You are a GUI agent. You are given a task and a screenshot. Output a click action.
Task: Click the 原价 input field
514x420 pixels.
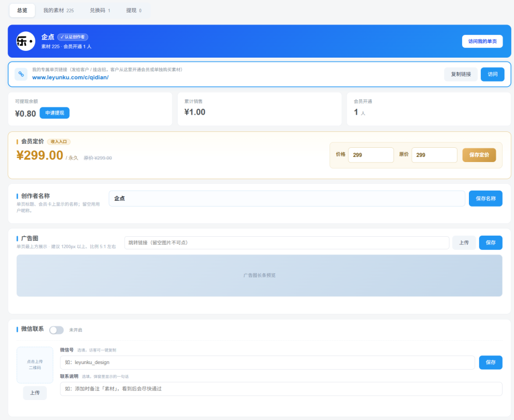coord(435,155)
